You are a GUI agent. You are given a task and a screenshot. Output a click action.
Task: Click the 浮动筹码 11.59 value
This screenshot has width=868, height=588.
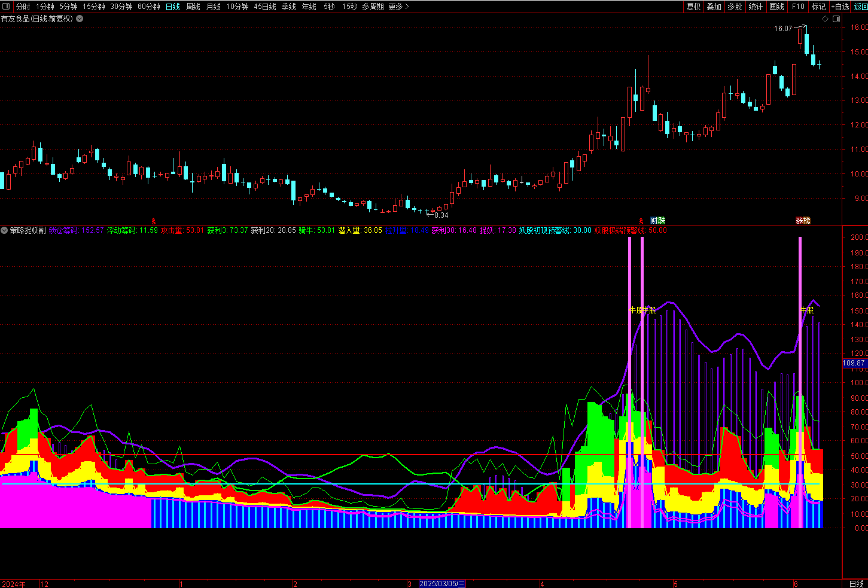(132, 230)
